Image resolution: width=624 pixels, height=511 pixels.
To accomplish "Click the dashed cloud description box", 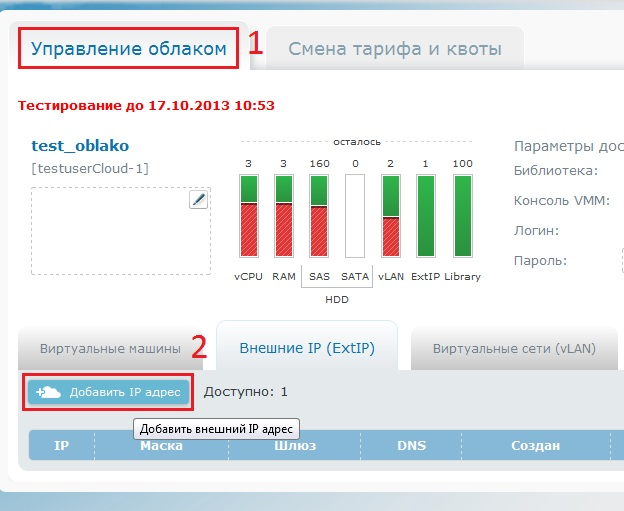I will (120, 230).
